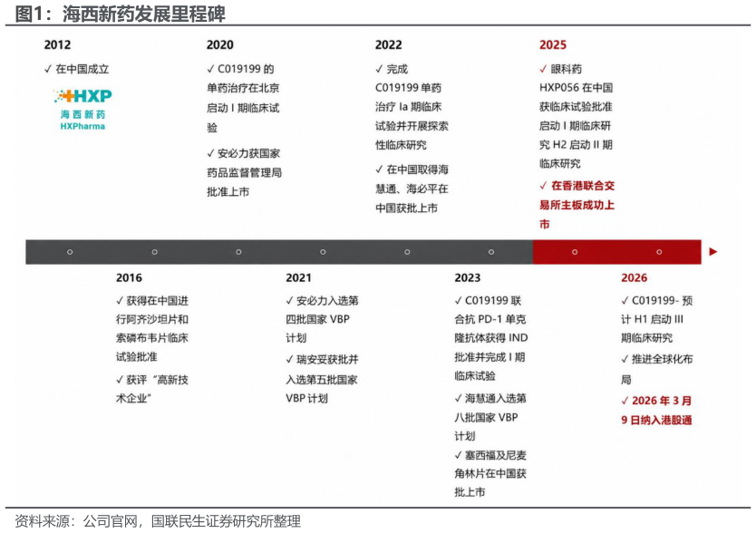Click the text 海慧通入选第
Screen dimensions: 756x533
(496, 399)
